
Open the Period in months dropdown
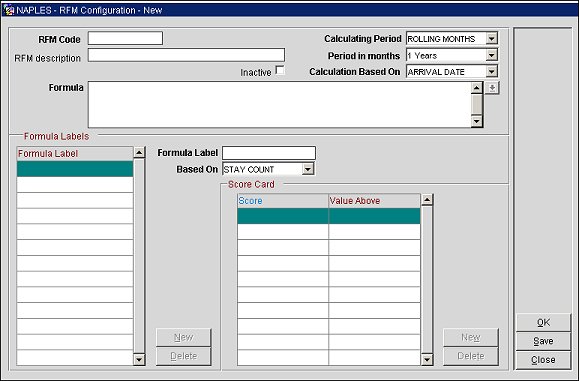click(x=492, y=55)
